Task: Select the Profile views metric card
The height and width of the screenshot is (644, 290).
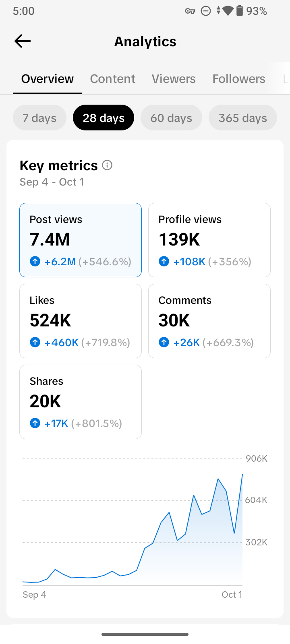Action: [x=209, y=240]
